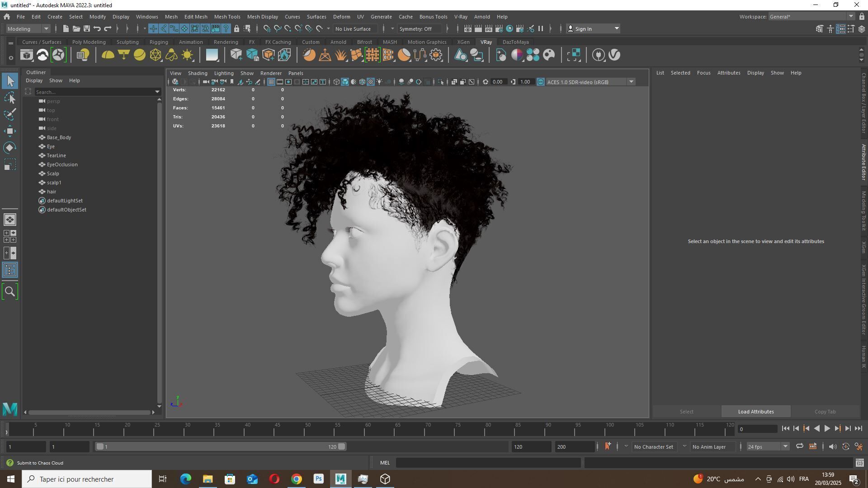
Task: Select the arrow Select tool in toolbox
Action: point(10,81)
